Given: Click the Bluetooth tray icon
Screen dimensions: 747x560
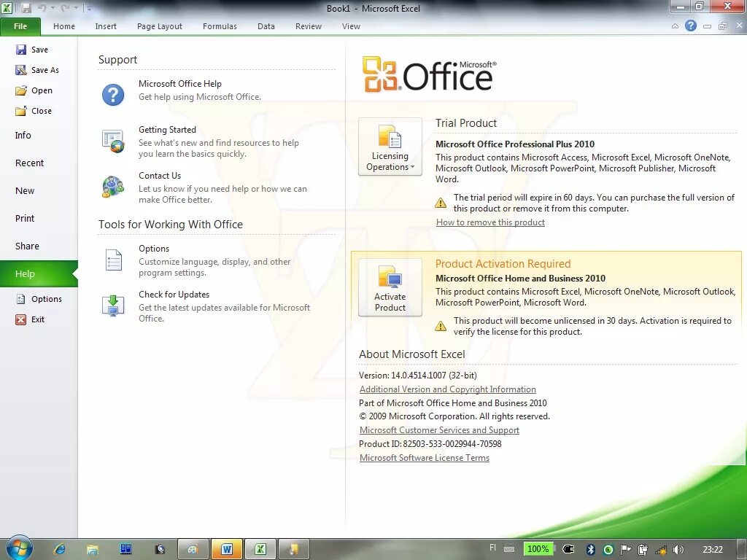Looking at the screenshot, I should [591, 550].
